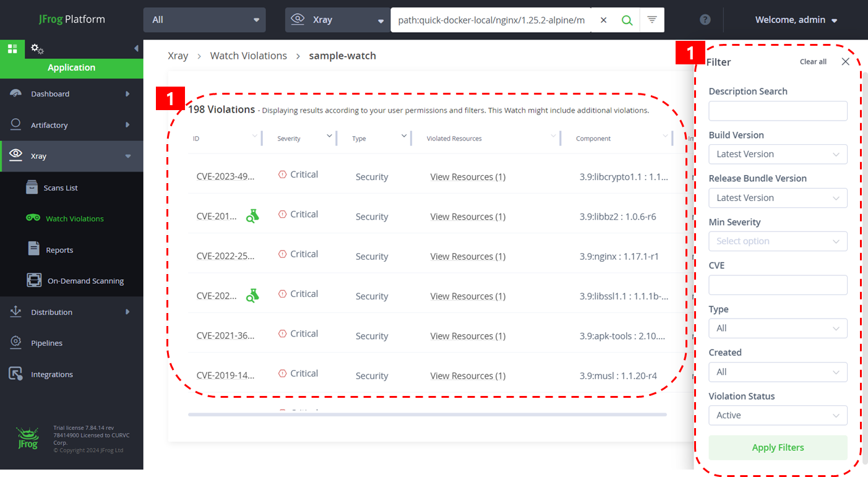
Task: Open the ID column header menu
Action: click(254, 135)
